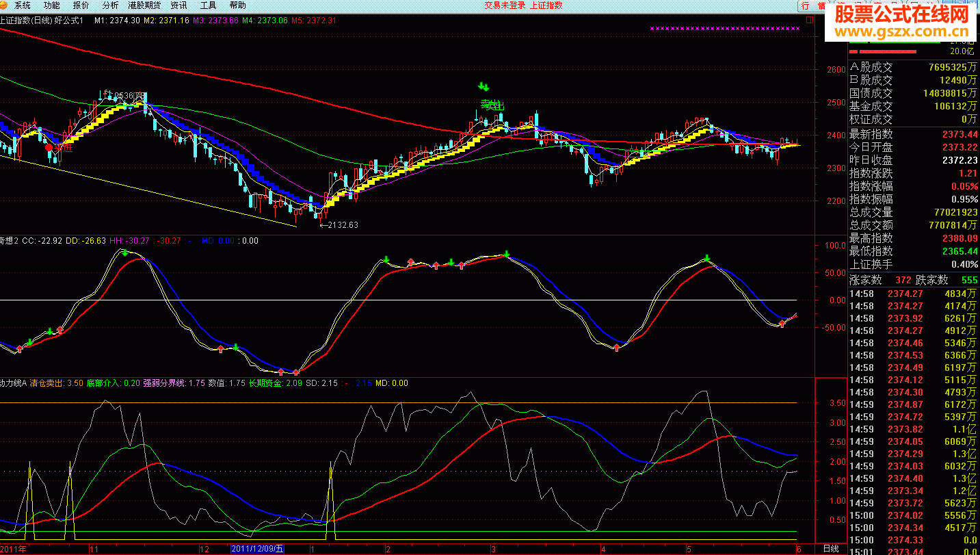Click the 国债成交 row in quote panel
The image size is (980, 555).
(914, 93)
